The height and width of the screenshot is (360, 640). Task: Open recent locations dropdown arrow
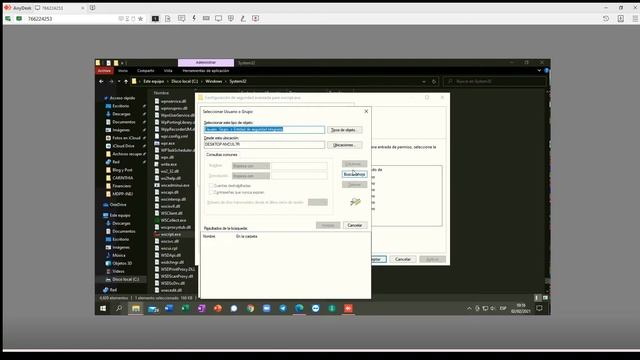(119, 81)
